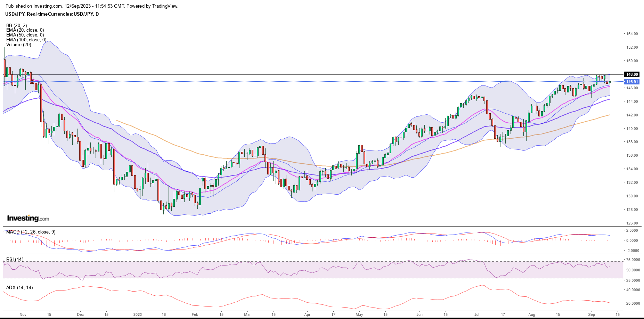Viewport: 644px width, 319px height.
Task: Click the 132.00 price axis label
Action: (632, 183)
